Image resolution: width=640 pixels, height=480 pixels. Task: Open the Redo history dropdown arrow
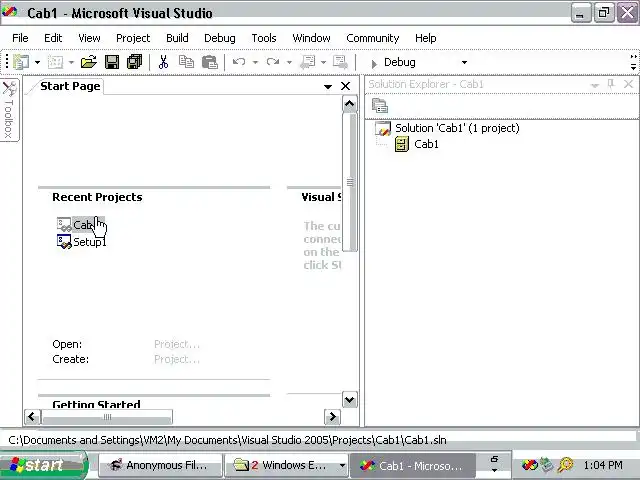[289, 62]
